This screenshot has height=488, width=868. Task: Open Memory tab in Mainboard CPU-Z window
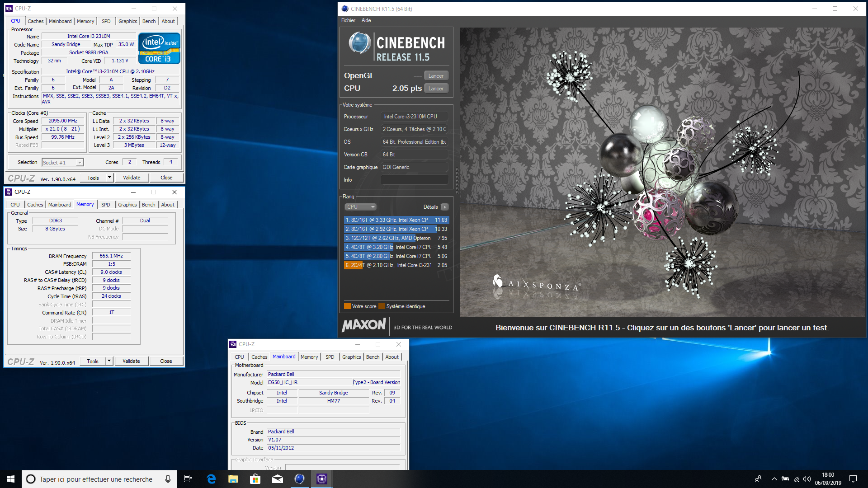click(x=309, y=357)
